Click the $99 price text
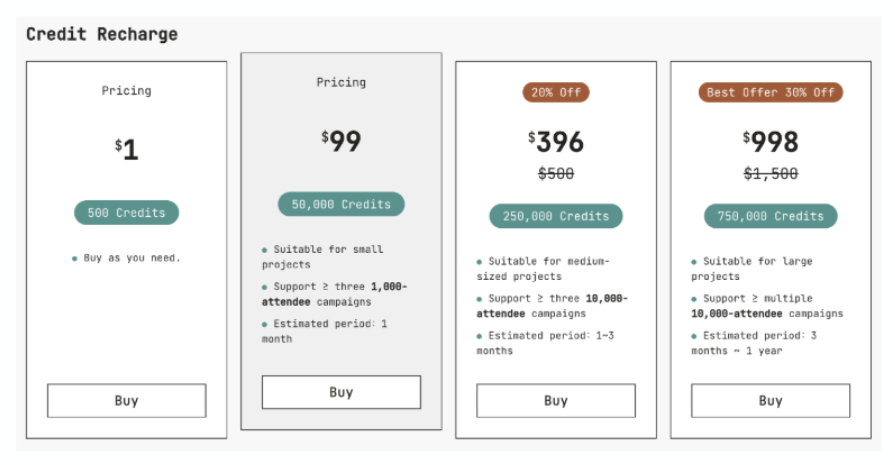The width and height of the screenshot is (895, 465). [x=341, y=141]
